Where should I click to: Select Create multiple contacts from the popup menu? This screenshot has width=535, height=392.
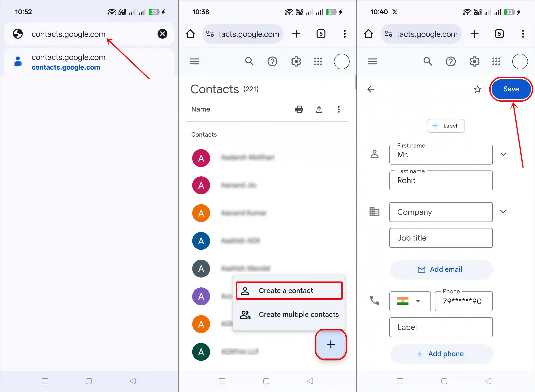[x=289, y=314]
